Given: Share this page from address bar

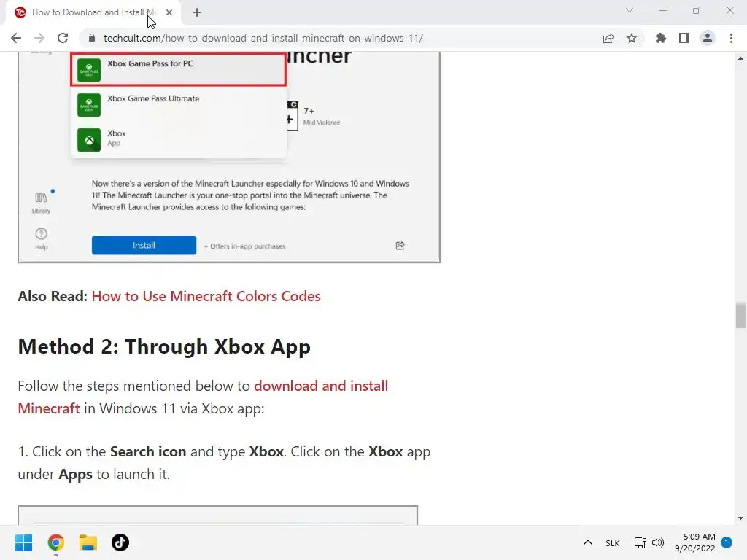Looking at the screenshot, I should (x=608, y=38).
